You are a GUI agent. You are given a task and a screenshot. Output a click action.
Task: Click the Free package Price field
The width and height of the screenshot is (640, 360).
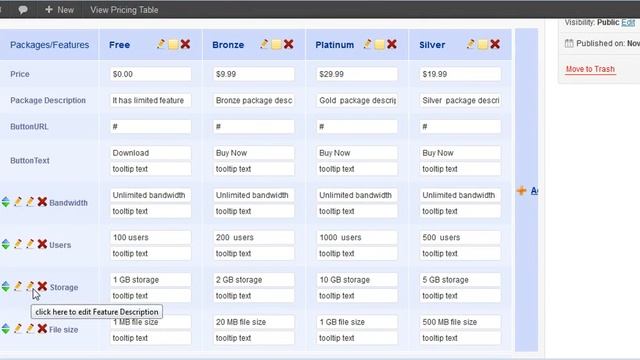click(x=150, y=74)
